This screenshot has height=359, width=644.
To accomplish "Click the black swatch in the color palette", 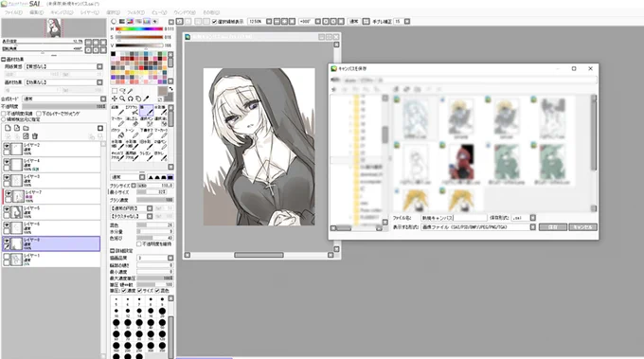I will 114,54.
